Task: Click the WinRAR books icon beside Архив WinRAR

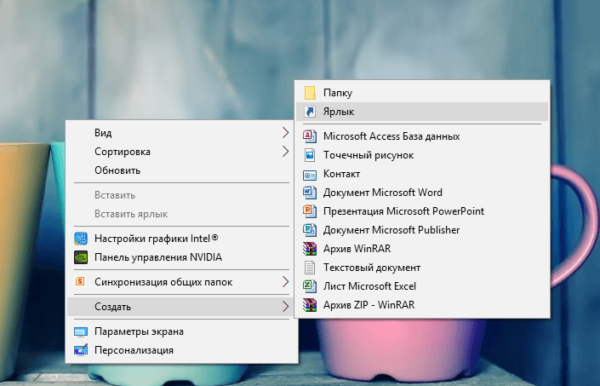Action: (x=310, y=249)
